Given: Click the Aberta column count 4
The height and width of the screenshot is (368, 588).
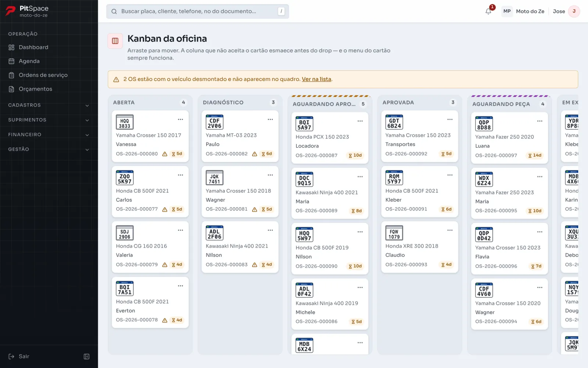Looking at the screenshot, I should click(x=183, y=102).
